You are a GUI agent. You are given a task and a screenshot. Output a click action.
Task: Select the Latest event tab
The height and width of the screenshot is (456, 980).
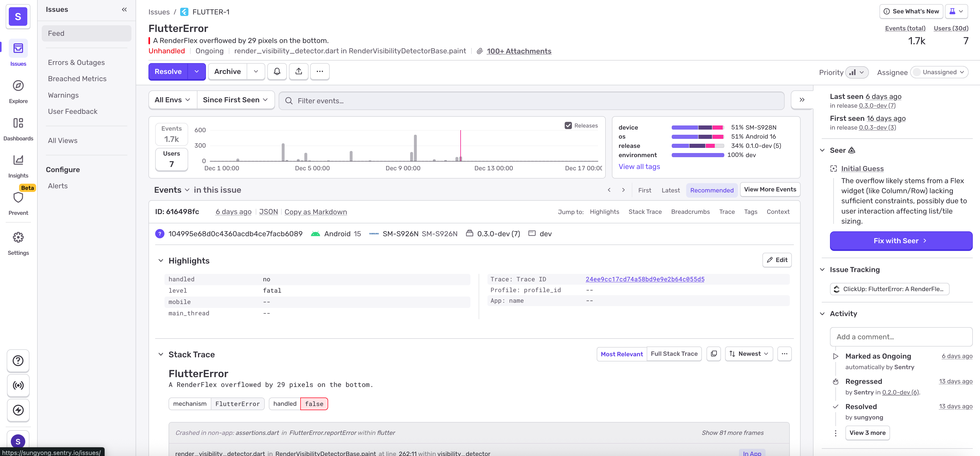(x=670, y=190)
